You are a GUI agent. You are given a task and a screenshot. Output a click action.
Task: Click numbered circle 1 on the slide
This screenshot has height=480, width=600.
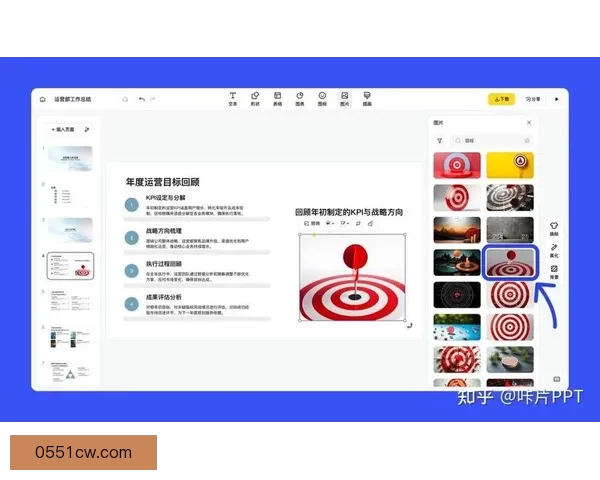(132, 205)
